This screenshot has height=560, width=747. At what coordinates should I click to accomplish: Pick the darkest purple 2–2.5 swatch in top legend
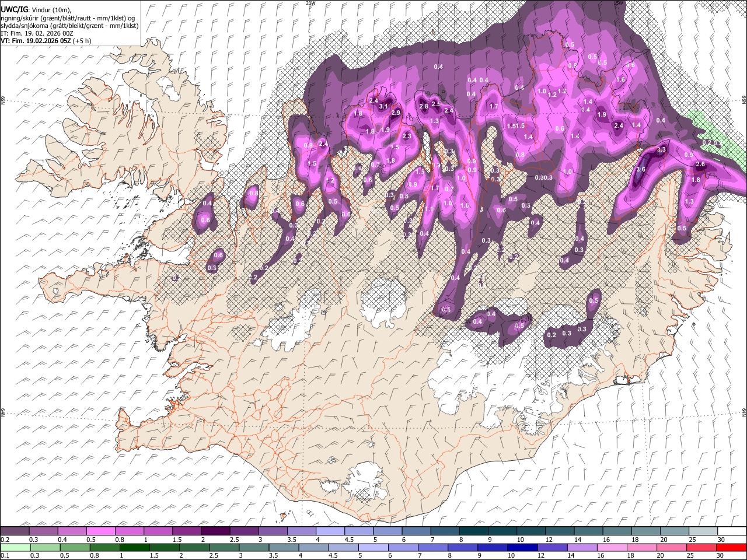[215, 531]
